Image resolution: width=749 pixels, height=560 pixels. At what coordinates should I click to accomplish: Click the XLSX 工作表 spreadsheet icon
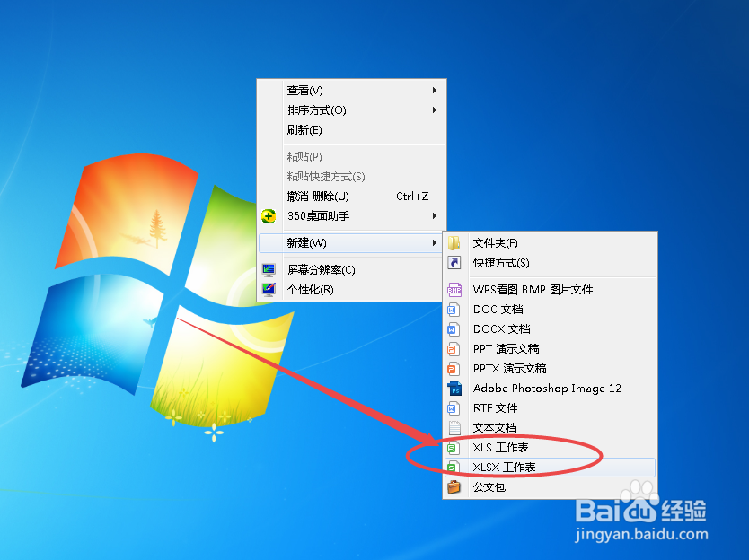pos(454,468)
